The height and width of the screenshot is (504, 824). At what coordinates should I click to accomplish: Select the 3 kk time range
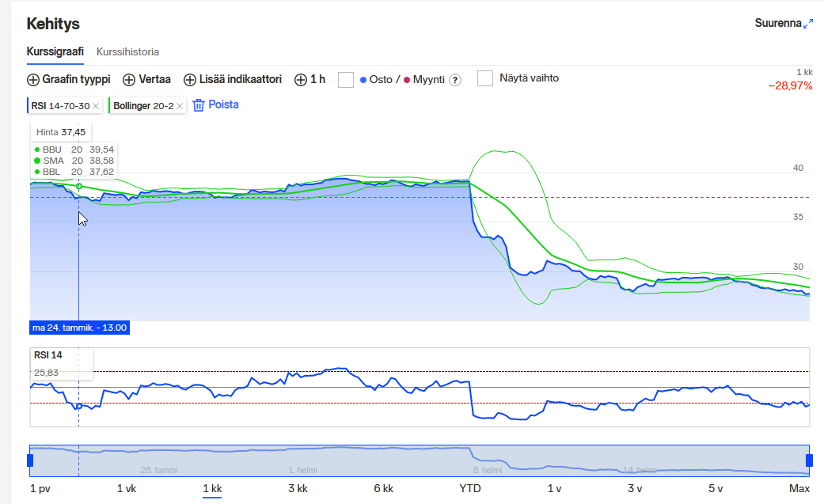(x=298, y=489)
